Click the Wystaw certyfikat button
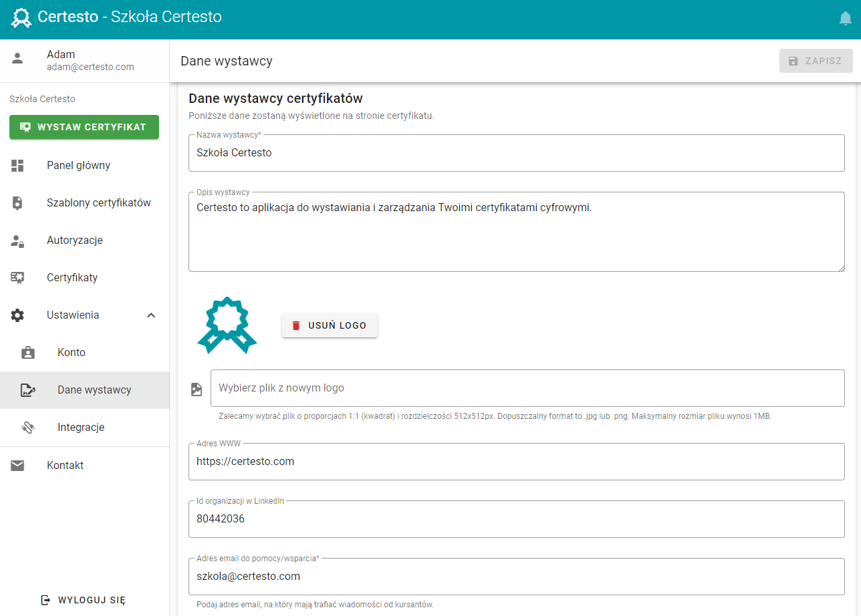 coord(84,127)
